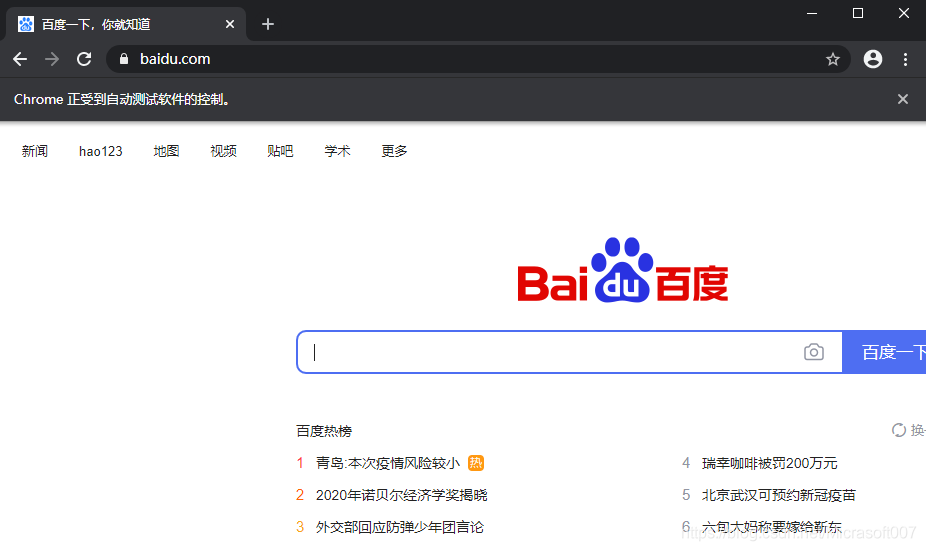Select the 百度一下 browser tab
This screenshot has width=926, height=551.
tap(126, 24)
